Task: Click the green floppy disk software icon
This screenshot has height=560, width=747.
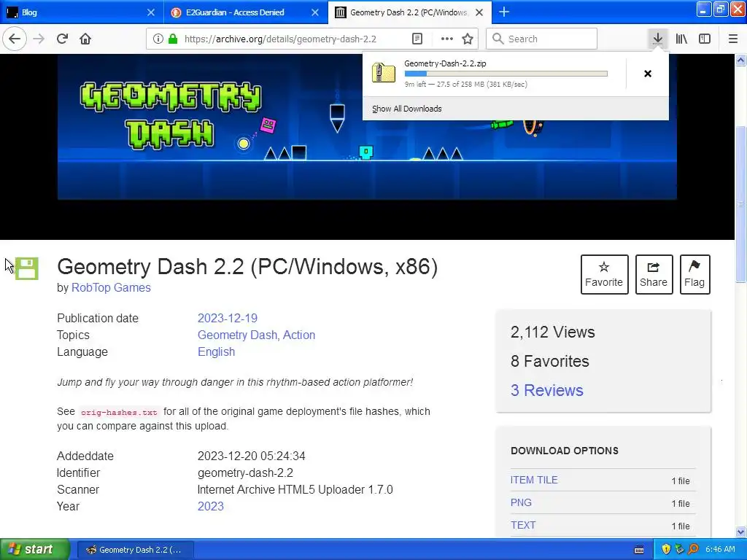Action: coord(27,268)
